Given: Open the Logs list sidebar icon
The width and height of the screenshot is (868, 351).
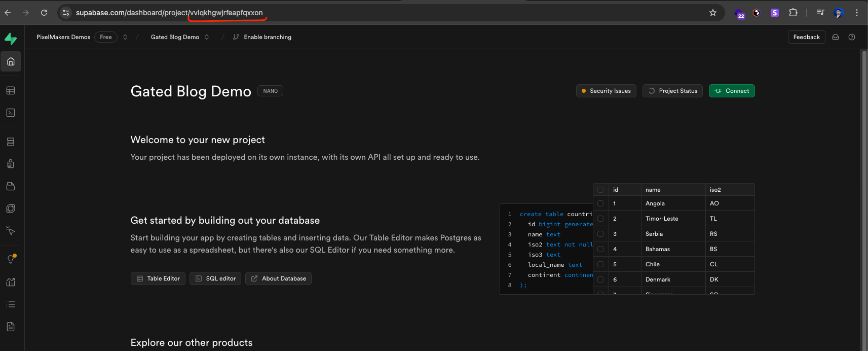Looking at the screenshot, I should tap(11, 304).
